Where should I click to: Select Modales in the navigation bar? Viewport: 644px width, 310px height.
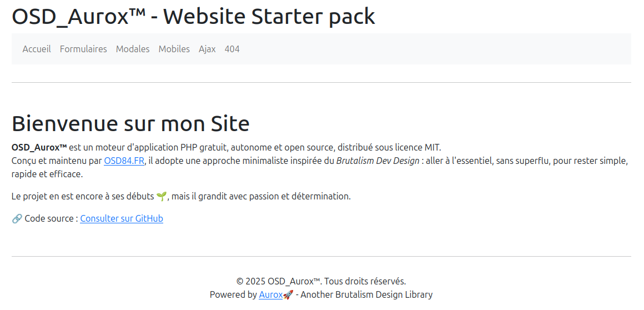click(x=133, y=49)
